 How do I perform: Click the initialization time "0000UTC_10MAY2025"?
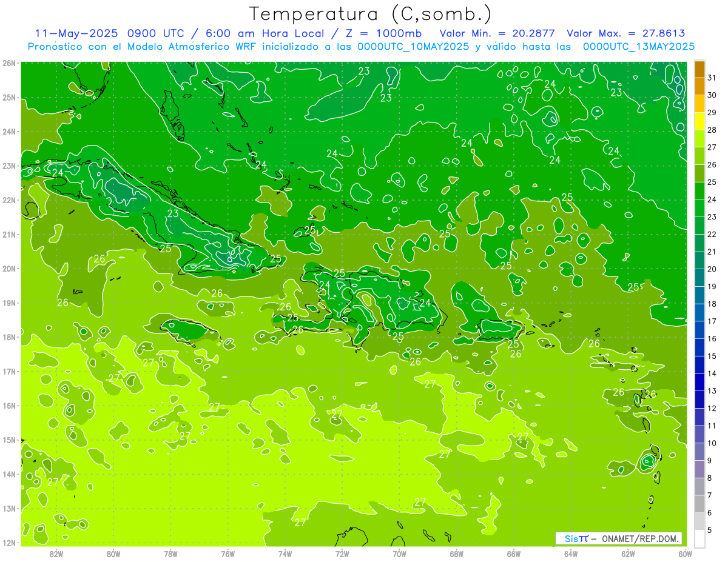[413, 47]
